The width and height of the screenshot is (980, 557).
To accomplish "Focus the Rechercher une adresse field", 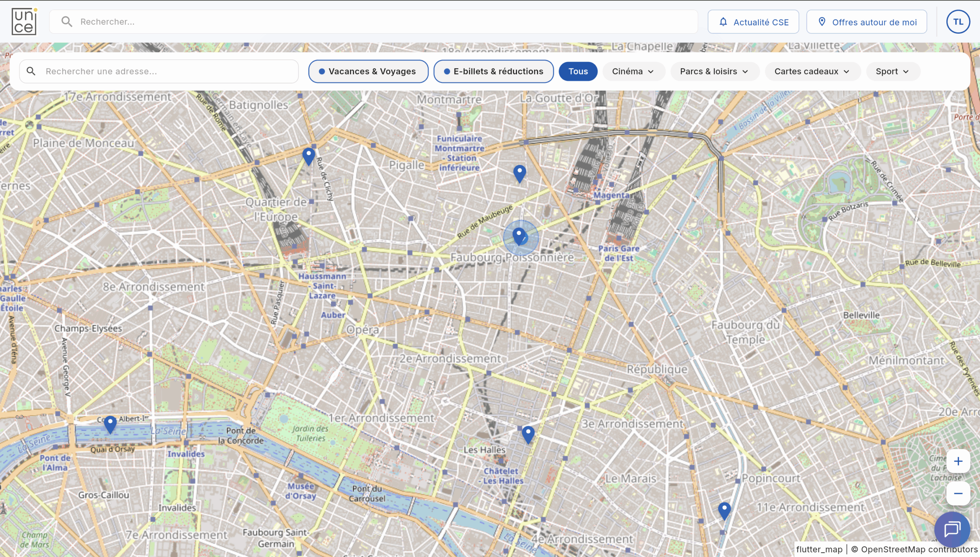I will [159, 71].
